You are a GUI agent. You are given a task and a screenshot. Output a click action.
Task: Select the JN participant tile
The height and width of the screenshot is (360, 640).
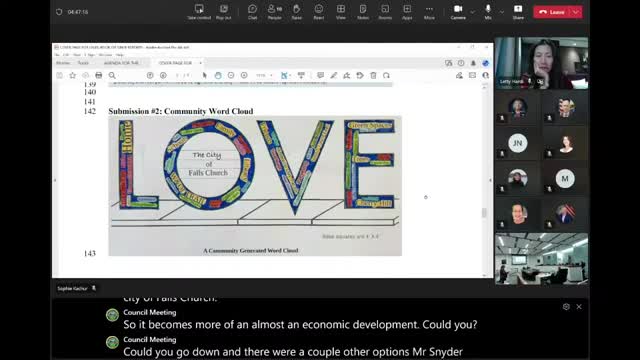click(518, 143)
